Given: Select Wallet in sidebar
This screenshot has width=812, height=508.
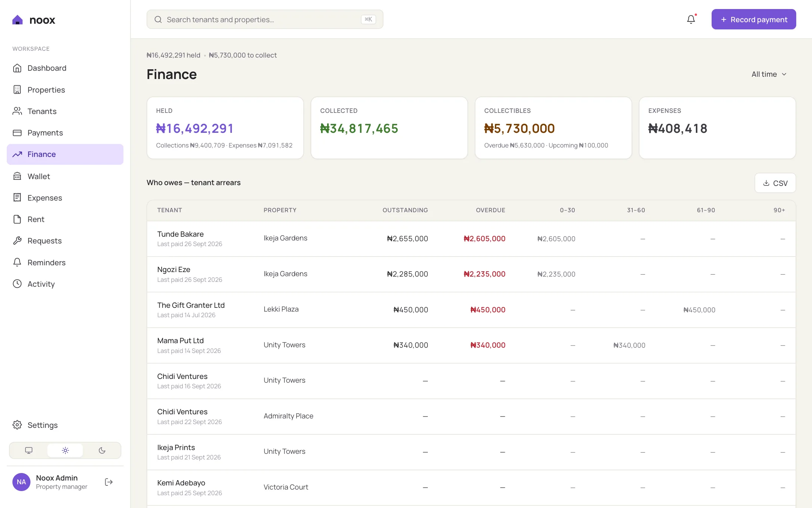Looking at the screenshot, I should click(x=65, y=176).
